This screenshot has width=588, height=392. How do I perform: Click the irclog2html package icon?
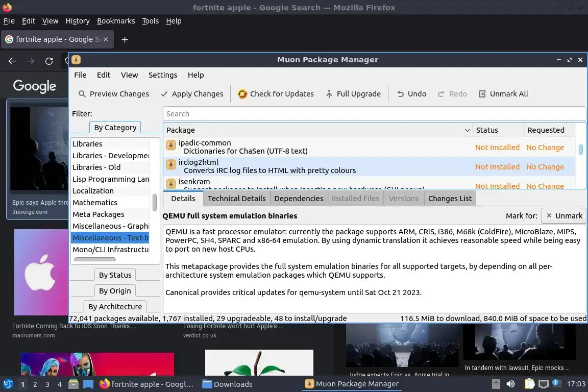coord(171,164)
